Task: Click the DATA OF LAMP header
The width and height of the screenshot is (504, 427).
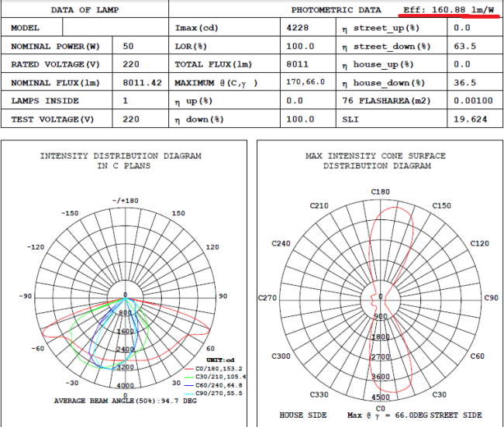Action: click(84, 10)
